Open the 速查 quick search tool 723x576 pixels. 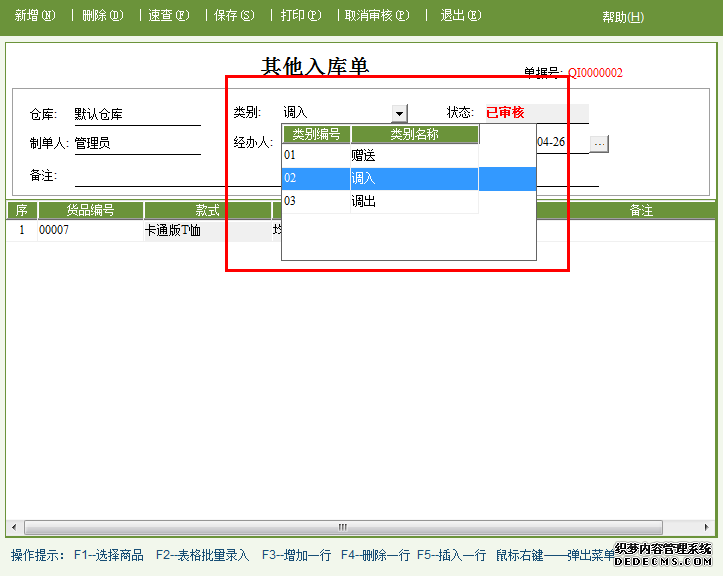[168, 16]
